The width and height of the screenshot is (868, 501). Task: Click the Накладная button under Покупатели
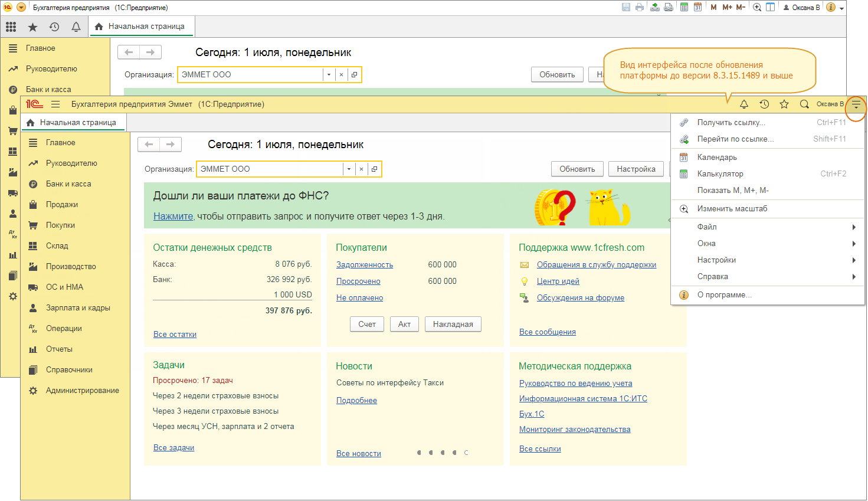453,325
